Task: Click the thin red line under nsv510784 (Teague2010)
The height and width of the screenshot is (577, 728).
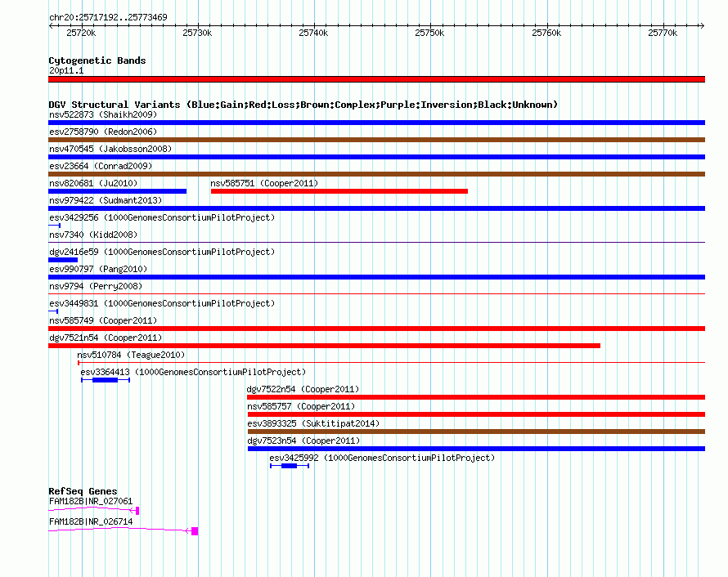Action: (x=391, y=363)
